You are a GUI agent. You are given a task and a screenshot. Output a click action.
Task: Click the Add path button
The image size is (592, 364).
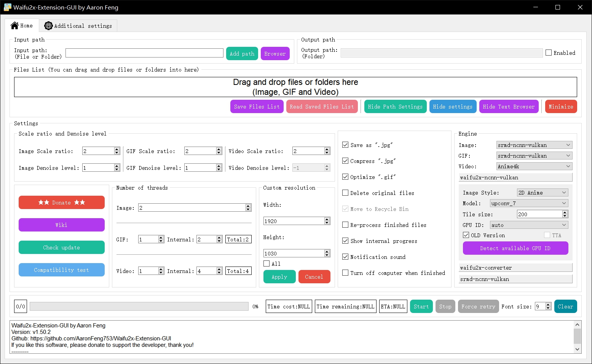tap(242, 54)
